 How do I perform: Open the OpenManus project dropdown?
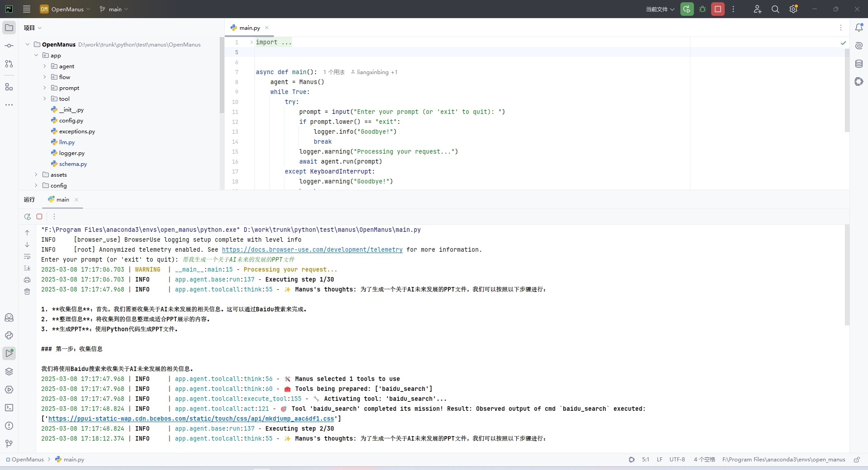(x=65, y=9)
